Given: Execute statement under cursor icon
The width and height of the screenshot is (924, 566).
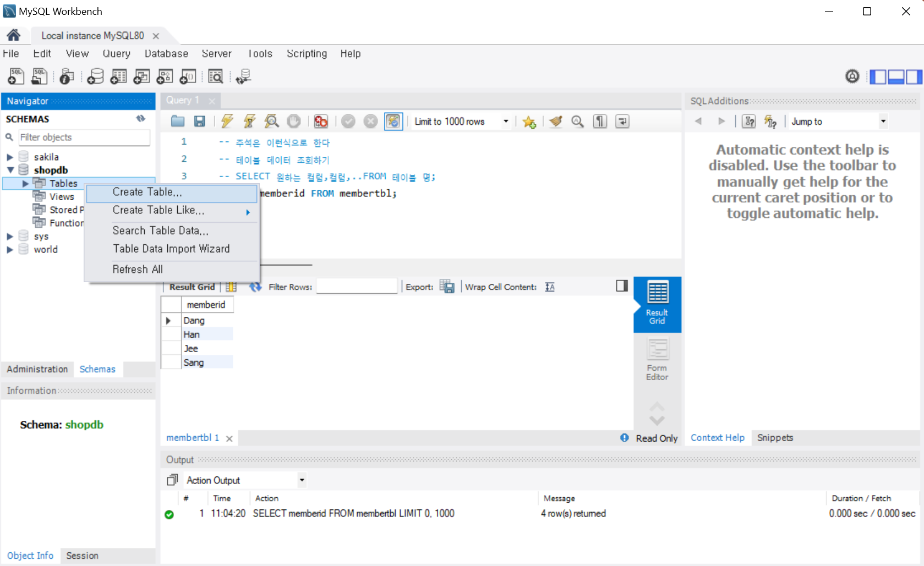Looking at the screenshot, I should tap(249, 121).
